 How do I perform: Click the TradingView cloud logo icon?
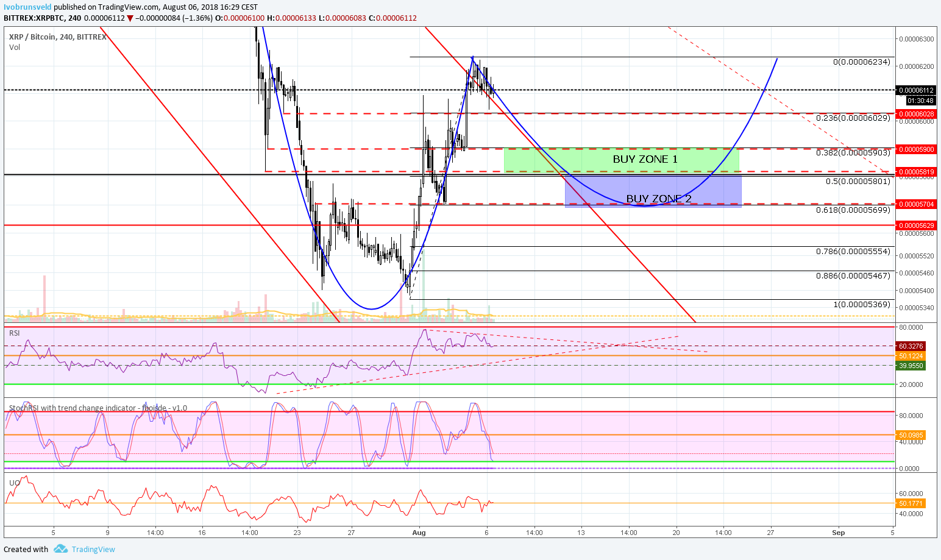(x=60, y=549)
